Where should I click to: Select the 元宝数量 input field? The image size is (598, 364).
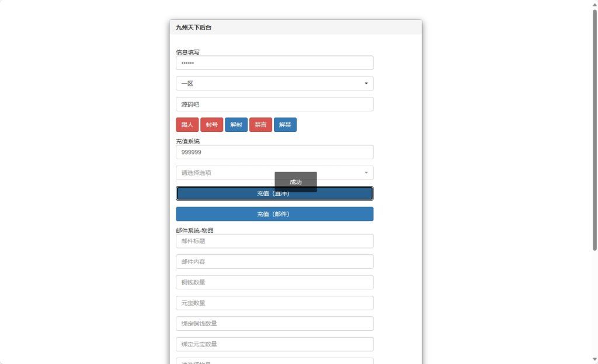(274, 303)
